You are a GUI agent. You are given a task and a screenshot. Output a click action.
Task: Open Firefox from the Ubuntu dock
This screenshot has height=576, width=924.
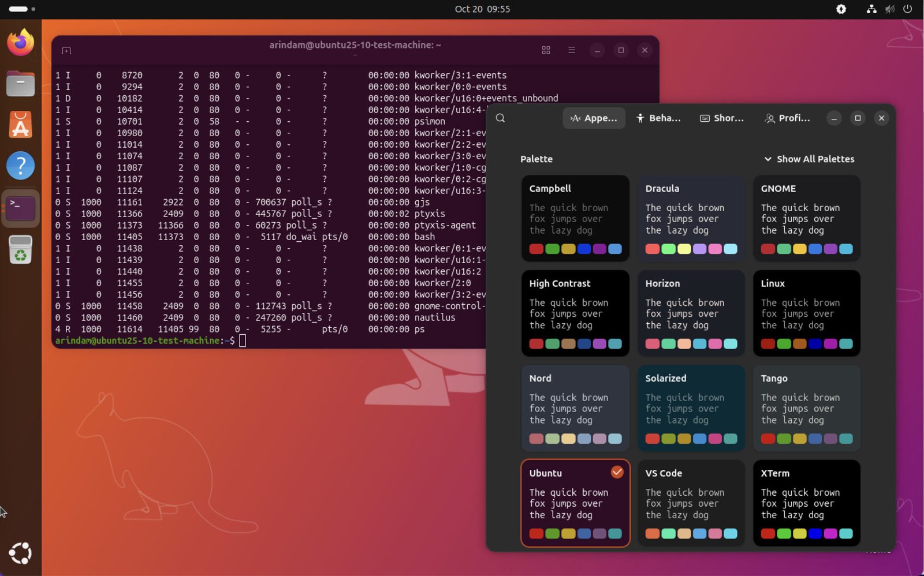point(20,42)
